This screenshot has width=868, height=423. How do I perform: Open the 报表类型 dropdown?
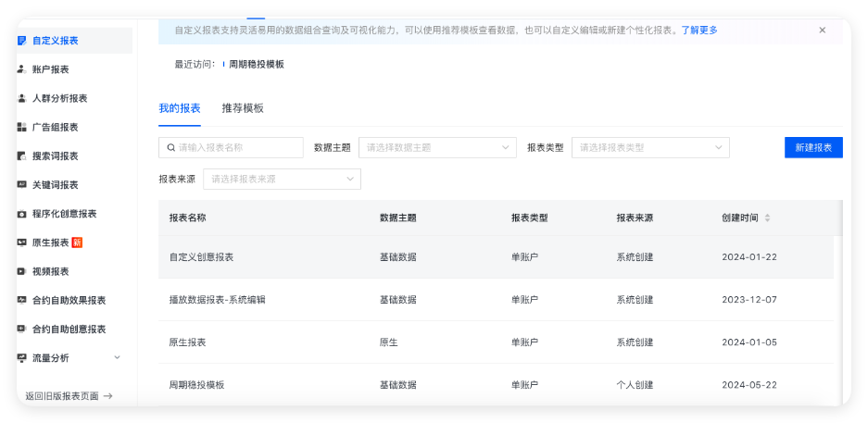coord(650,148)
